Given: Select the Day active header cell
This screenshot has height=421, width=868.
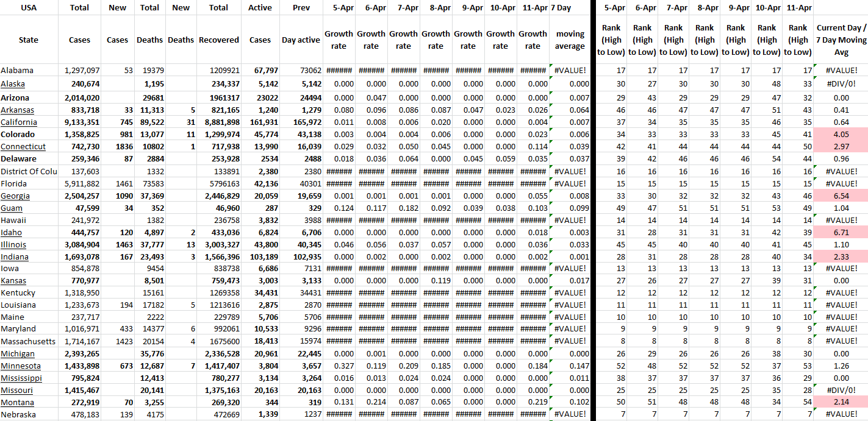Looking at the screenshot, I should (301, 40).
